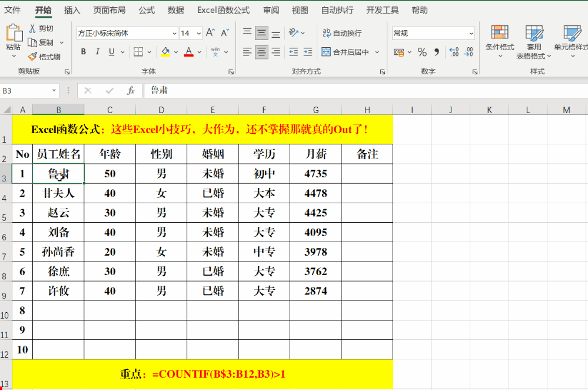Open 套用表格格式 table styles
The height and width of the screenshot is (390, 588).
tap(534, 42)
